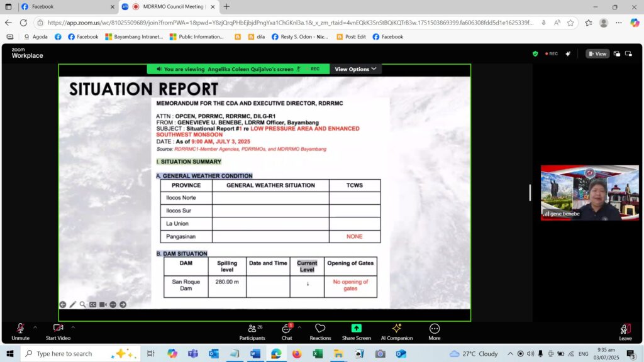Viewport: 644px width, 362px height.
Task: Click the green encryption shield icon
Action: tap(535, 54)
